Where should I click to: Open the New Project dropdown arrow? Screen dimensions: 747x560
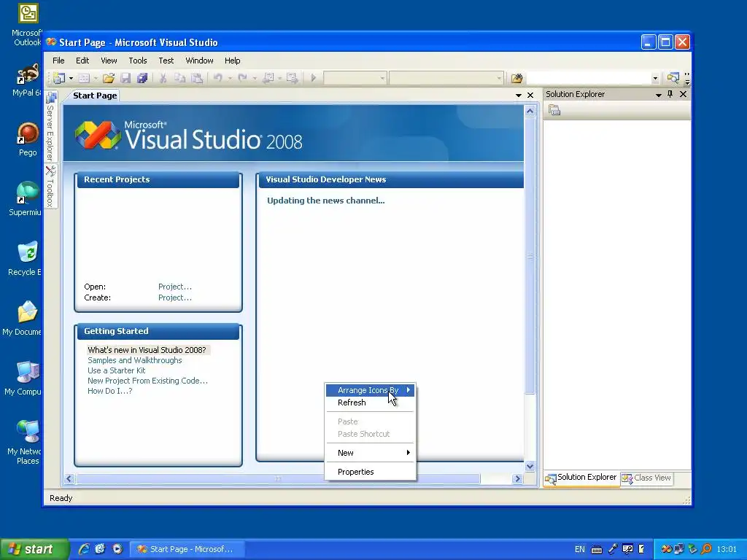[x=71, y=78]
